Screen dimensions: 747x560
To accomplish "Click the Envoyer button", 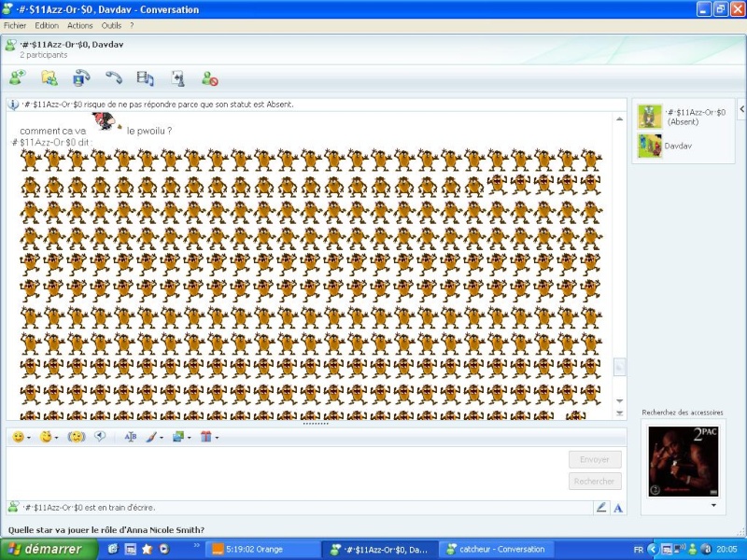I will pos(595,459).
